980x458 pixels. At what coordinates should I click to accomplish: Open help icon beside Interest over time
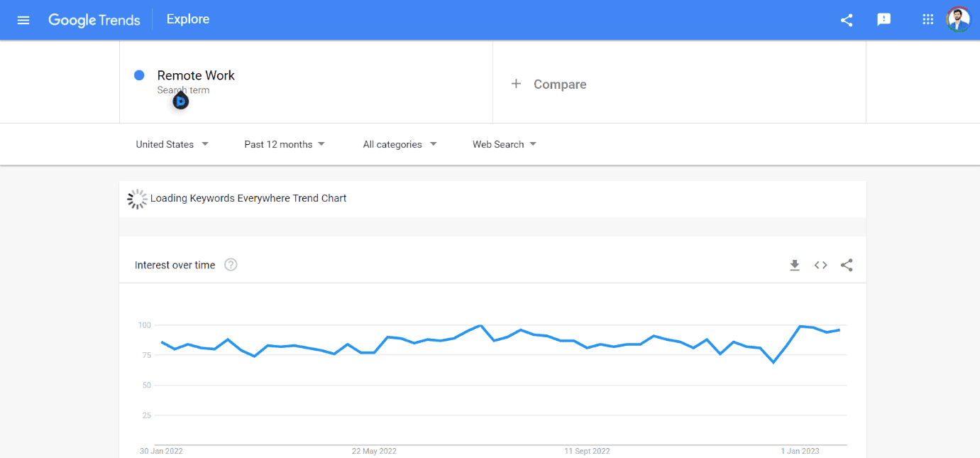231,265
